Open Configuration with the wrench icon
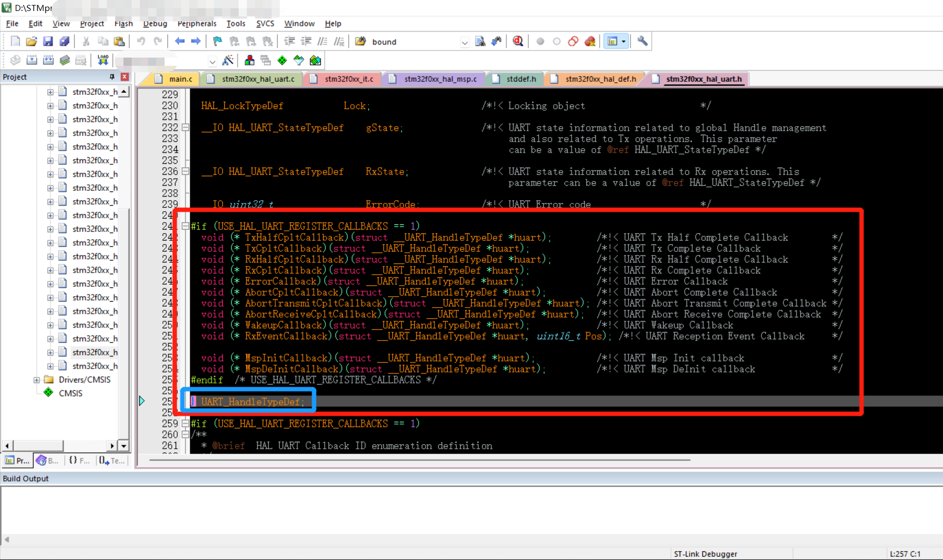This screenshot has height=560, width=943. tap(642, 41)
